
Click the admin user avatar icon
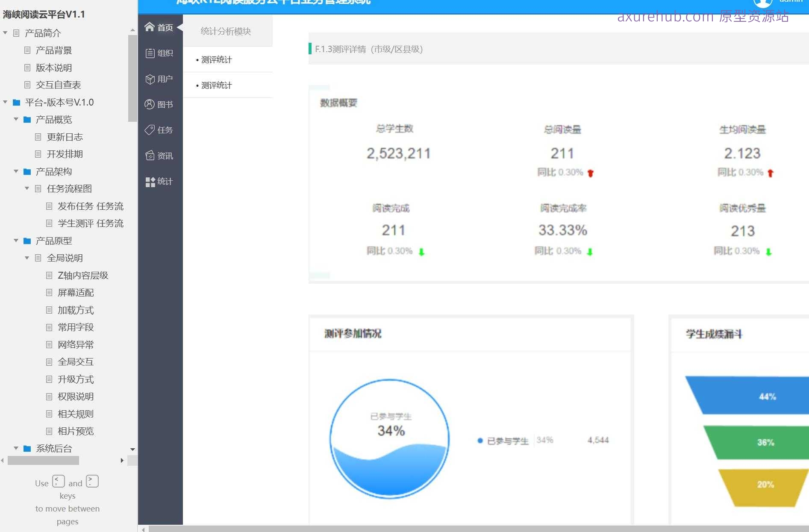tap(762, 3)
